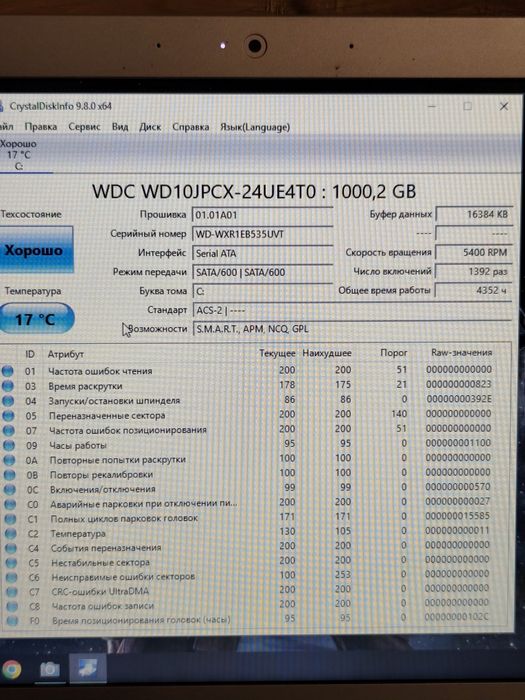Click the status icon for attribute 0A
The height and width of the screenshot is (700, 525).
coord(9,460)
